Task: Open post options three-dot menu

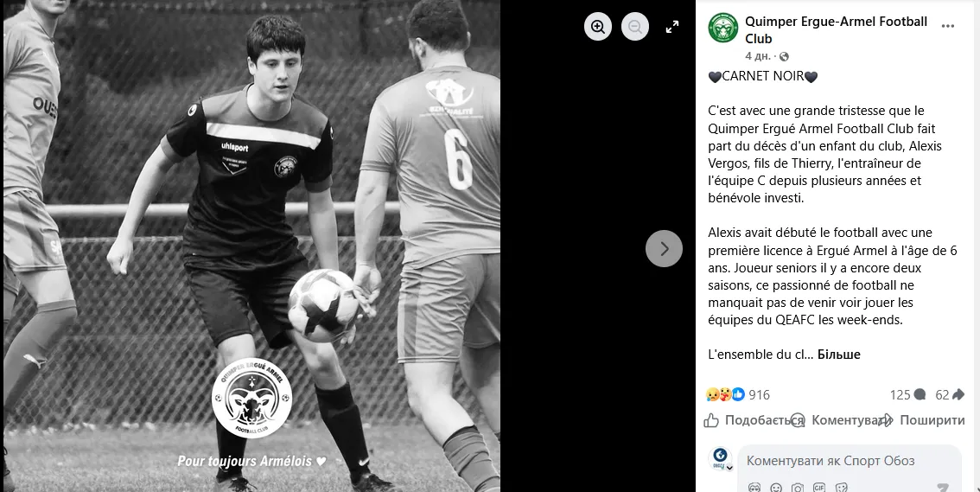Action: click(947, 26)
